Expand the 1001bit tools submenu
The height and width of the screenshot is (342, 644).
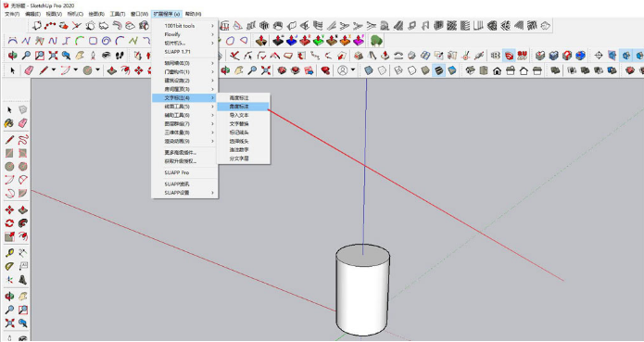point(184,26)
